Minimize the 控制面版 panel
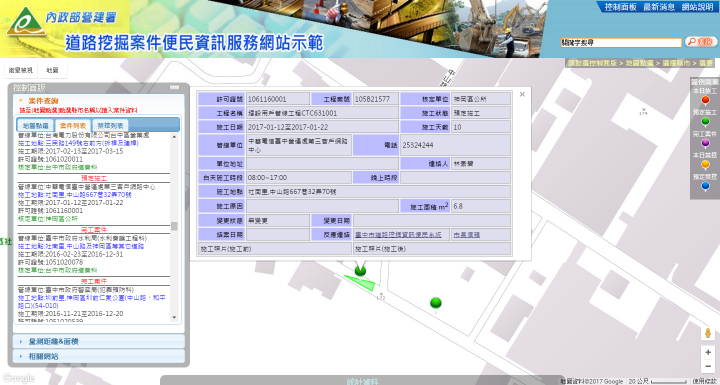This screenshot has width=720, height=385. click(x=174, y=87)
